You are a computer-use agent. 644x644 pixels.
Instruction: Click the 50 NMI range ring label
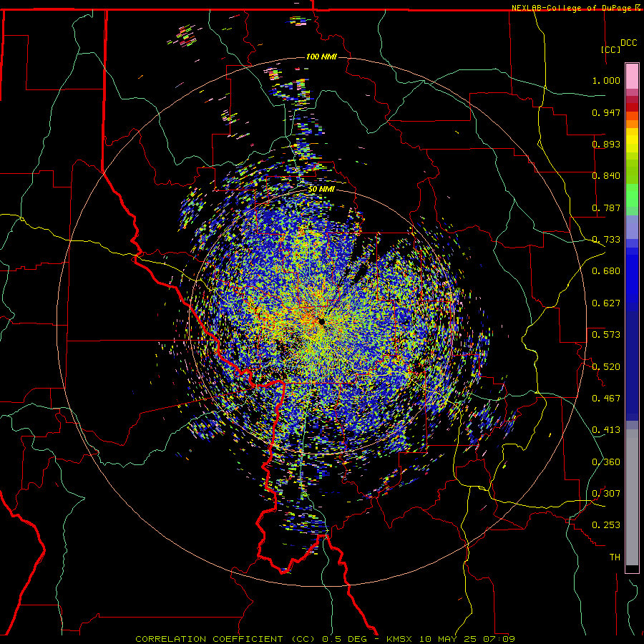pyautogui.click(x=321, y=190)
